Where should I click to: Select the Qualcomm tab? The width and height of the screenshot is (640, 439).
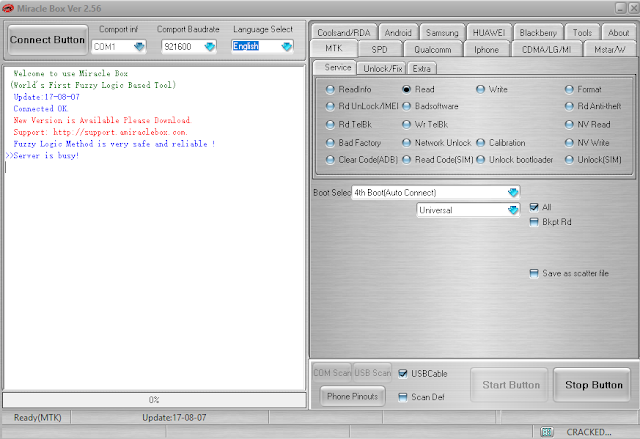tap(433, 49)
